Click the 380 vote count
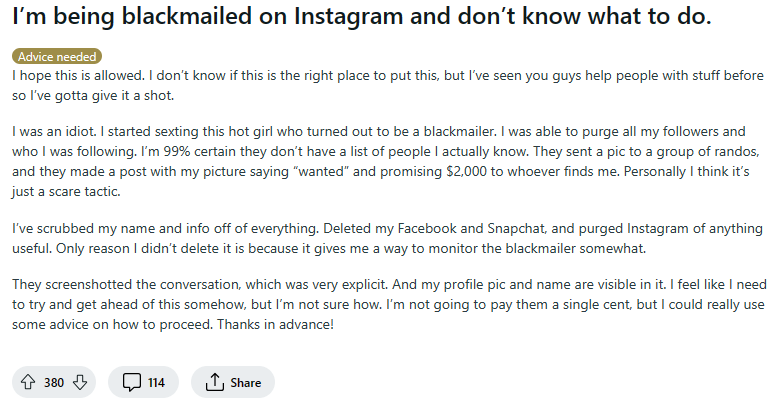 (55, 382)
